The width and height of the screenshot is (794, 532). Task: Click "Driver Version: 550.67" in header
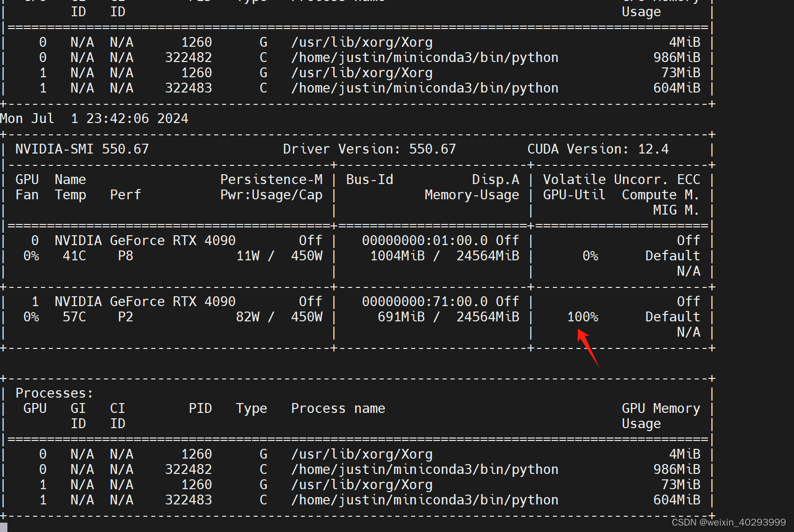[370, 149]
